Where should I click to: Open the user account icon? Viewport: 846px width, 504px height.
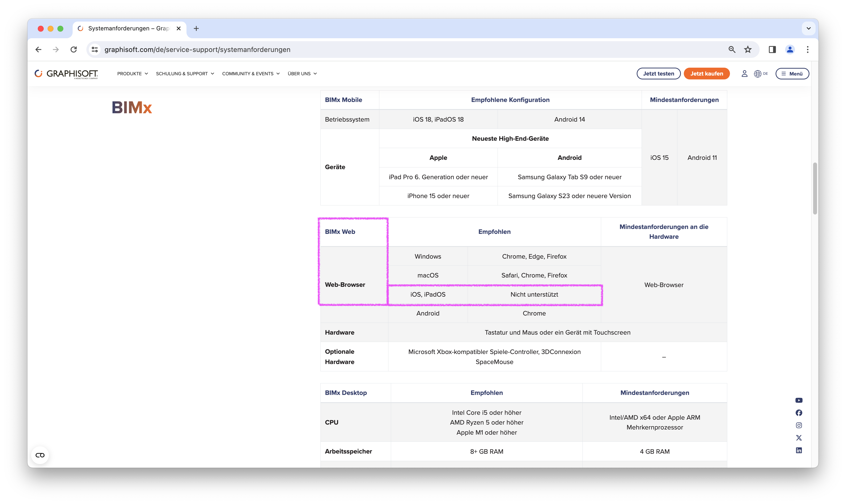pyautogui.click(x=744, y=74)
